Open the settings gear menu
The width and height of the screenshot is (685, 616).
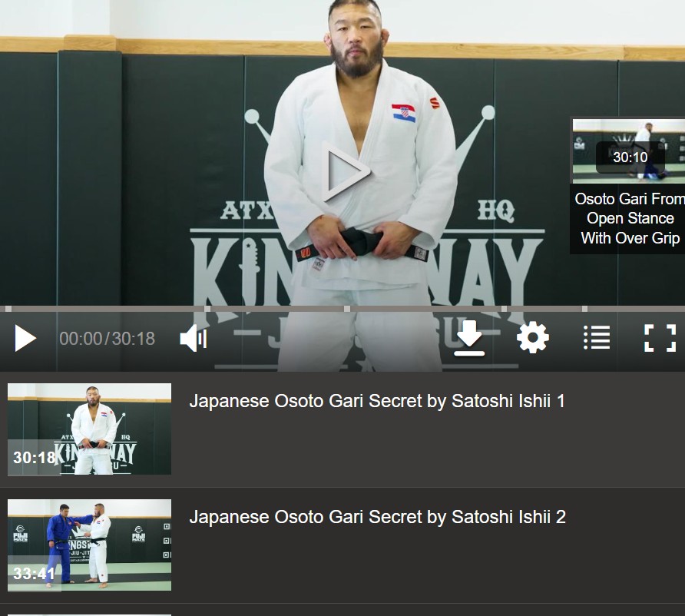coord(532,338)
